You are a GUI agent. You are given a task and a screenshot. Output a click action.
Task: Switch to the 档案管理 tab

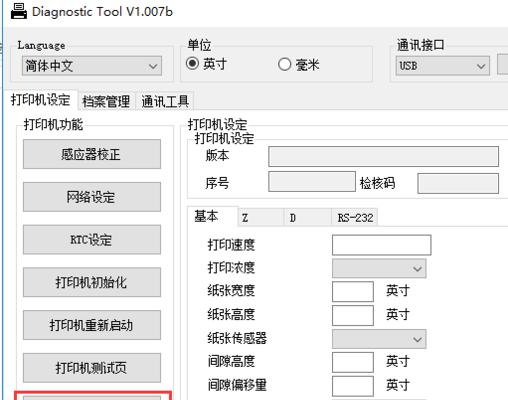[106, 101]
